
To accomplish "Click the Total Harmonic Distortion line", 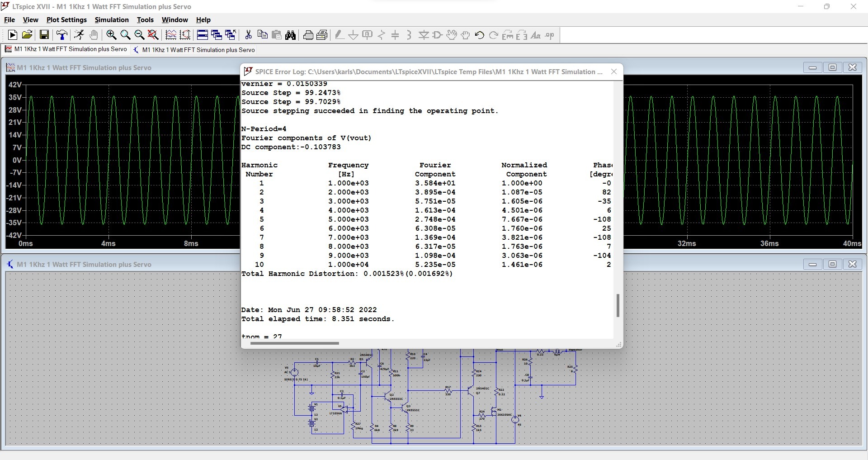I will 347,274.
